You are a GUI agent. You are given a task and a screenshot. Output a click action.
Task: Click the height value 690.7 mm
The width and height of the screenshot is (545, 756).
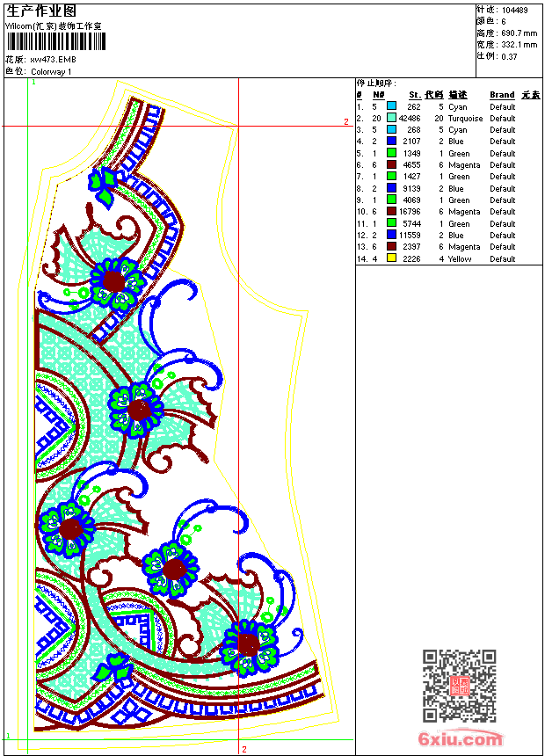point(519,33)
